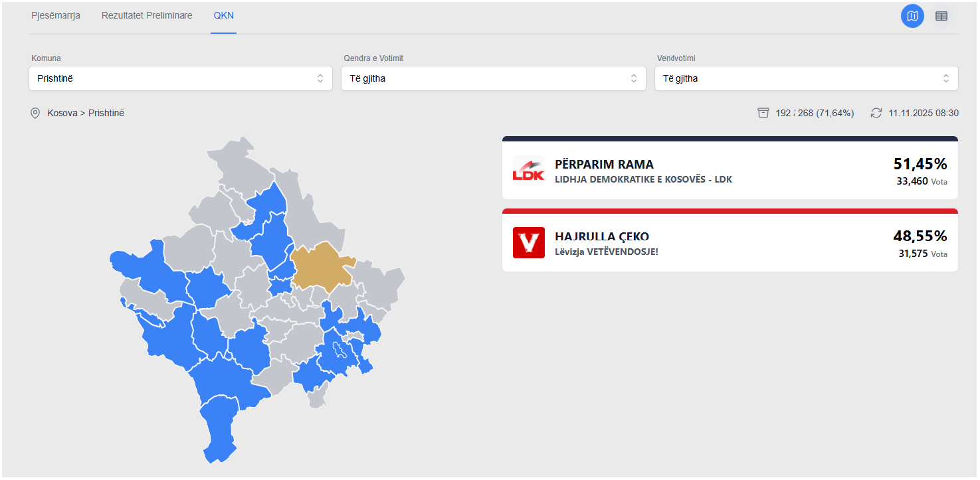Open the Komuna dropdown

180,78
